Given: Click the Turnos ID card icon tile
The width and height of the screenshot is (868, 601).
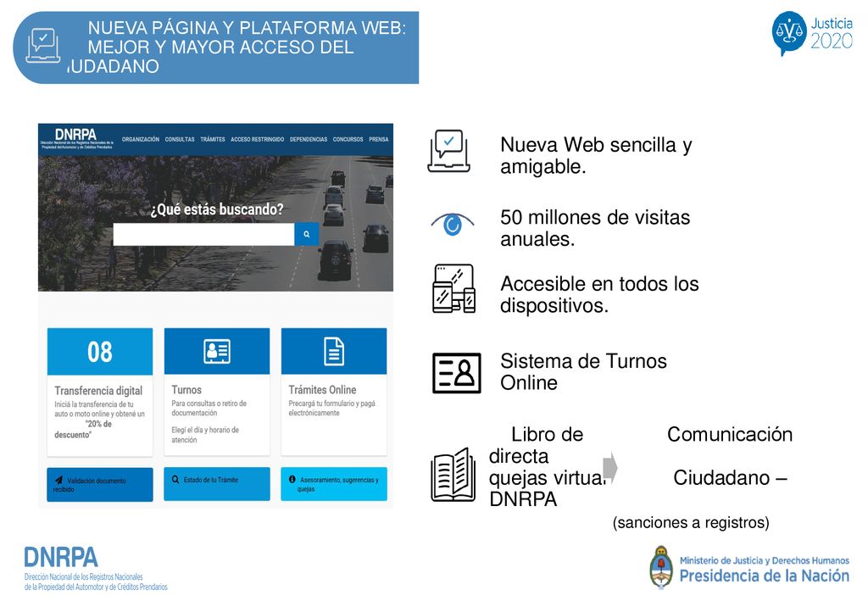Looking at the screenshot, I should click(x=217, y=352).
